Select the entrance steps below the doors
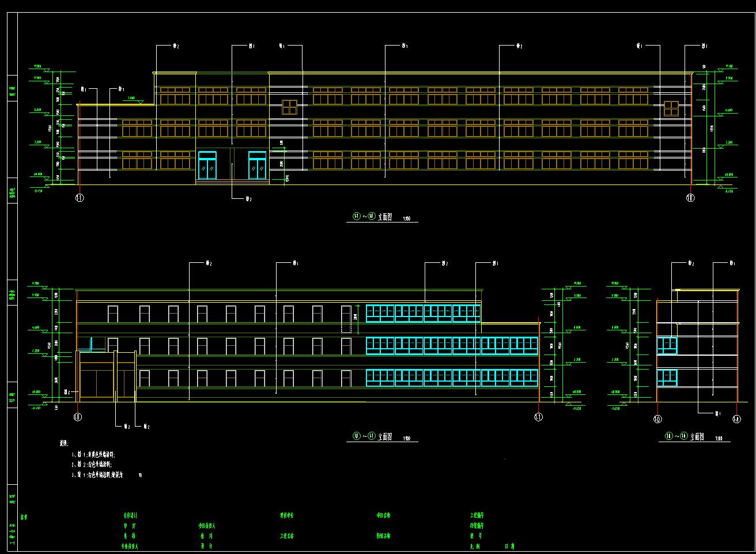This screenshot has height=554, width=756. [x=232, y=182]
